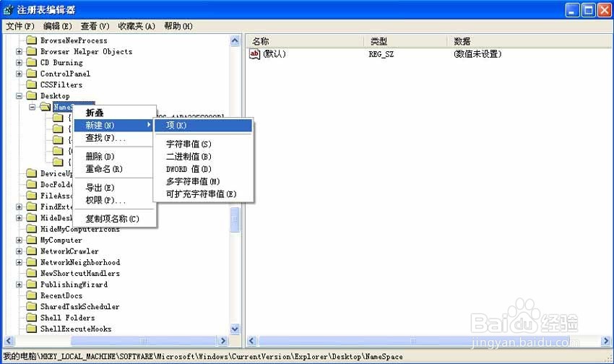Click the 数据 column header
This screenshot has height=364, width=614.
tap(529, 41)
